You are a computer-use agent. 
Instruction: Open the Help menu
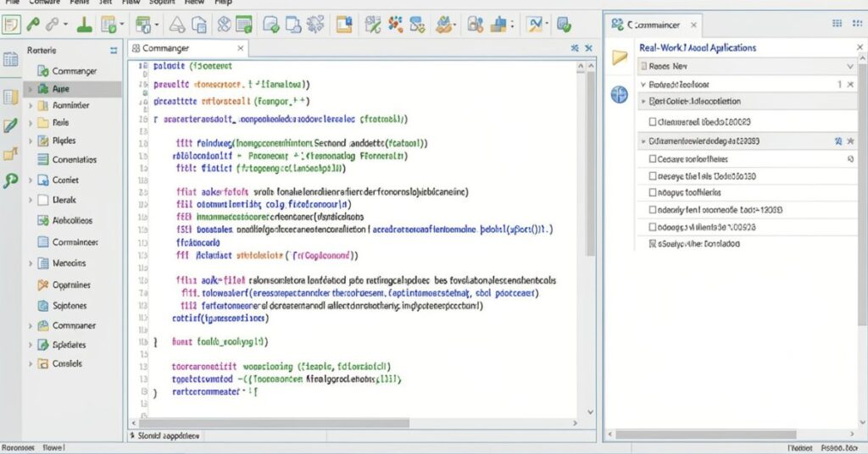pos(224,3)
